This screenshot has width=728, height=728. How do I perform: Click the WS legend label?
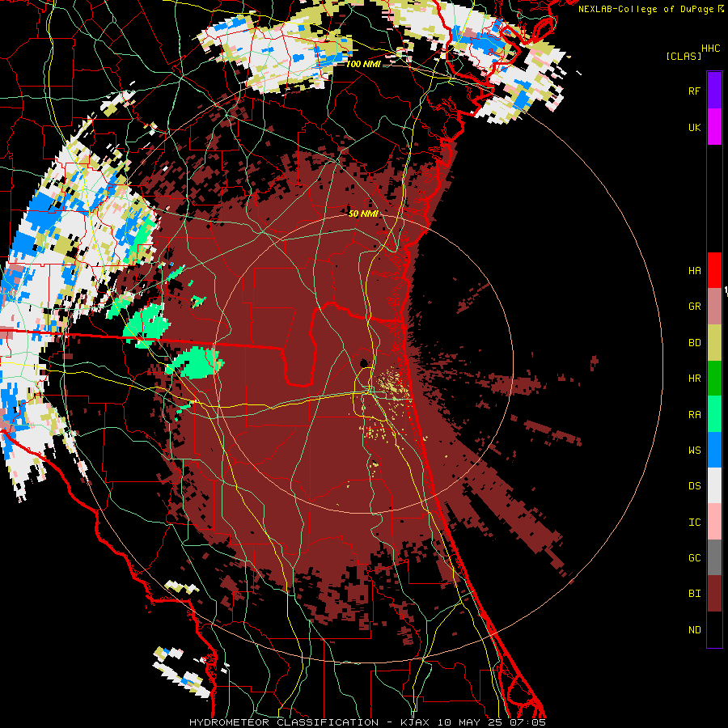coord(694,450)
